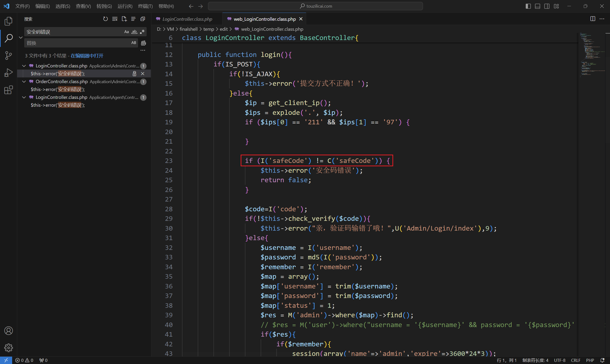Viewport: 610px width, 364px height.
Task: Close web_LoginController.class.php tab
Action: [x=301, y=19]
